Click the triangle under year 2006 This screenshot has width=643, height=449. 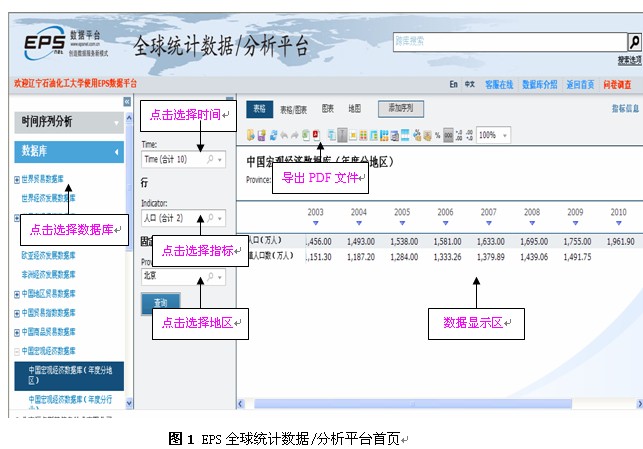[445, 223]
